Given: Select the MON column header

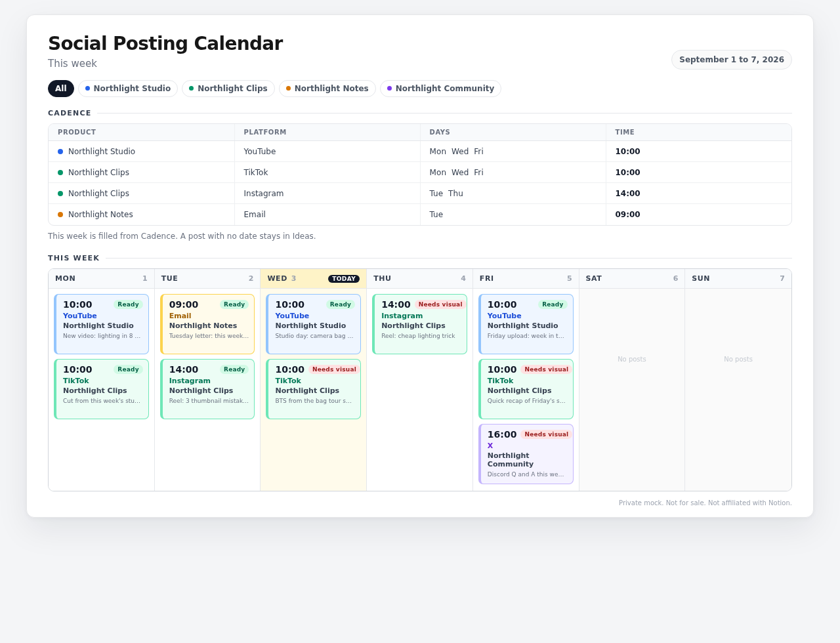Looking at the screenshot, I should 102,279.
